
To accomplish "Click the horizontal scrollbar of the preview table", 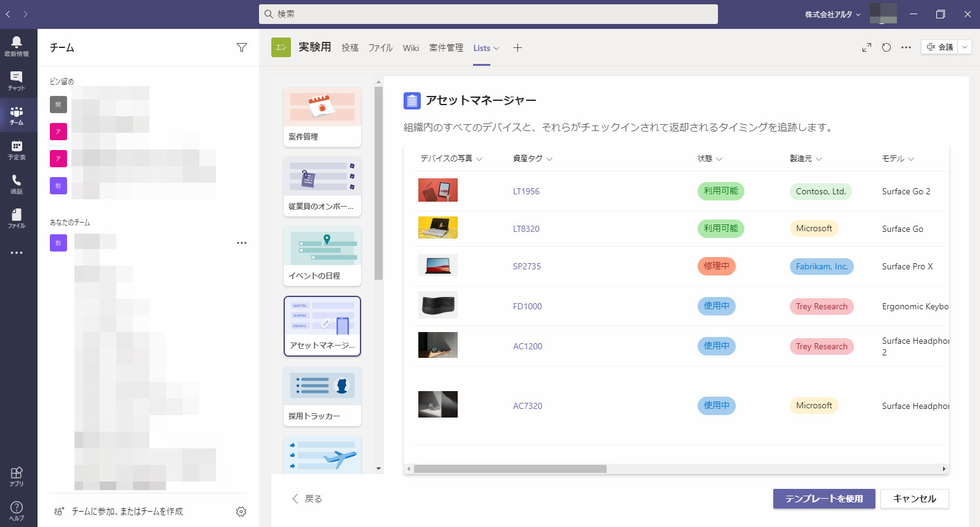I will click(x=510, y=469).
